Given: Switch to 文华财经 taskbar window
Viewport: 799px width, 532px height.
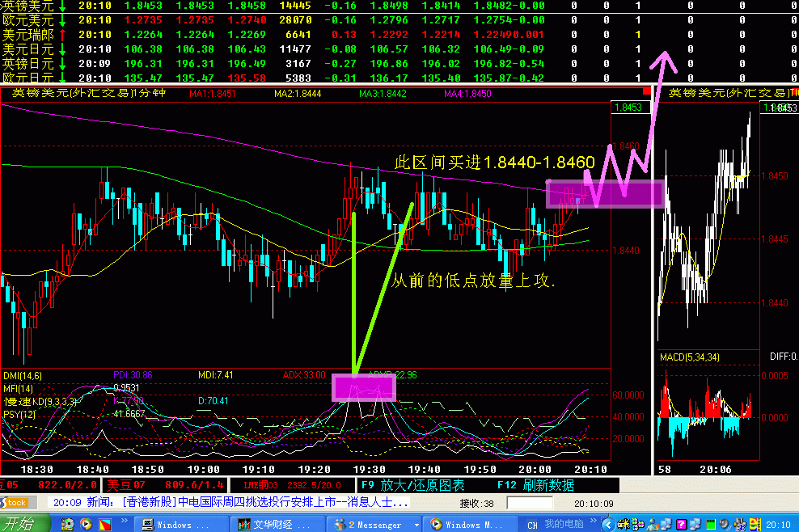Looking at the screenshot, I should [x=277, y=525].
